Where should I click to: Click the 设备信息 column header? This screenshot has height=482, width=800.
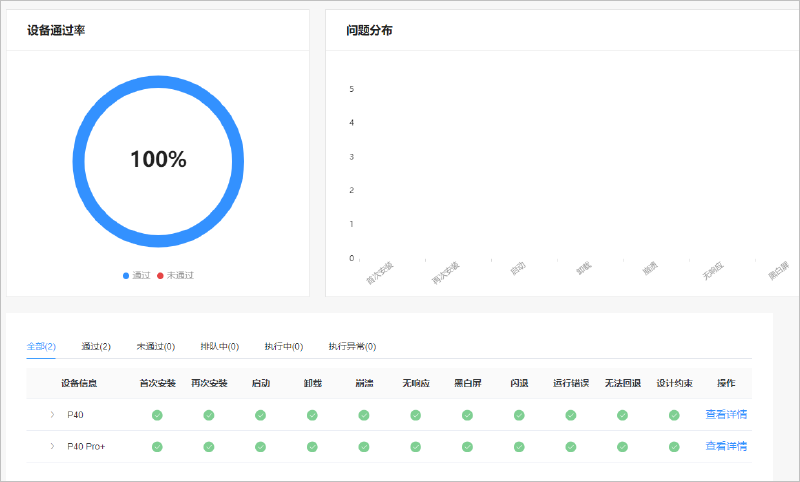point(79,383)
